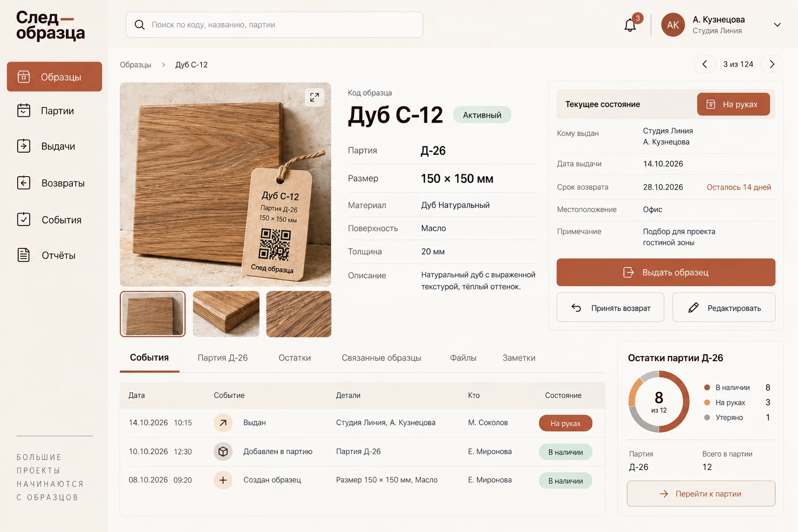Select Образцы in the sidebar

pos(55,77)
